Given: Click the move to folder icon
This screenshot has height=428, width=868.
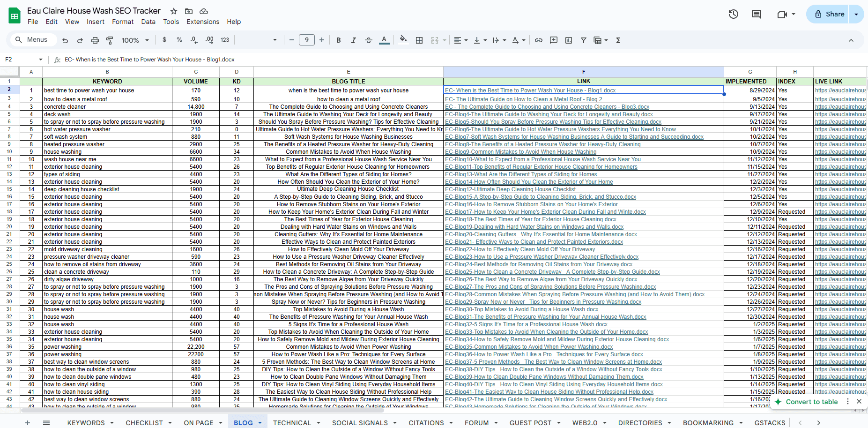Looking at the screenshot, I should (189, 11).
